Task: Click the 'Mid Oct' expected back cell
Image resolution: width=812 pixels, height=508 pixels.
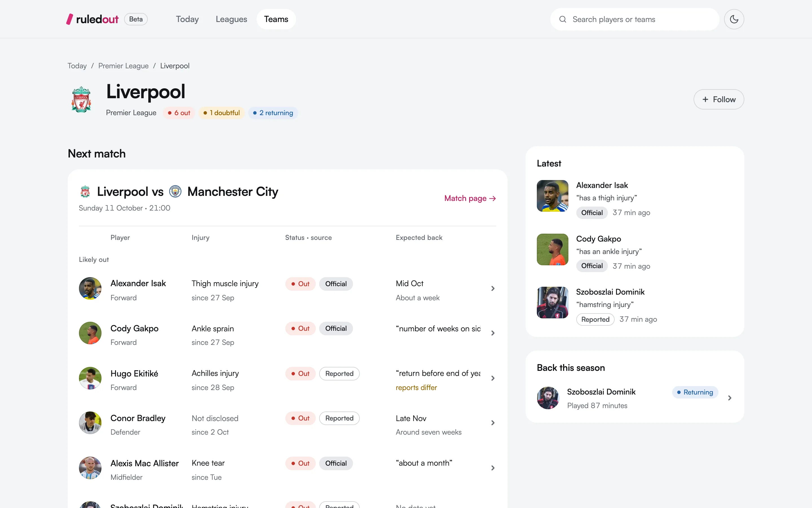Action: point(409,284)
